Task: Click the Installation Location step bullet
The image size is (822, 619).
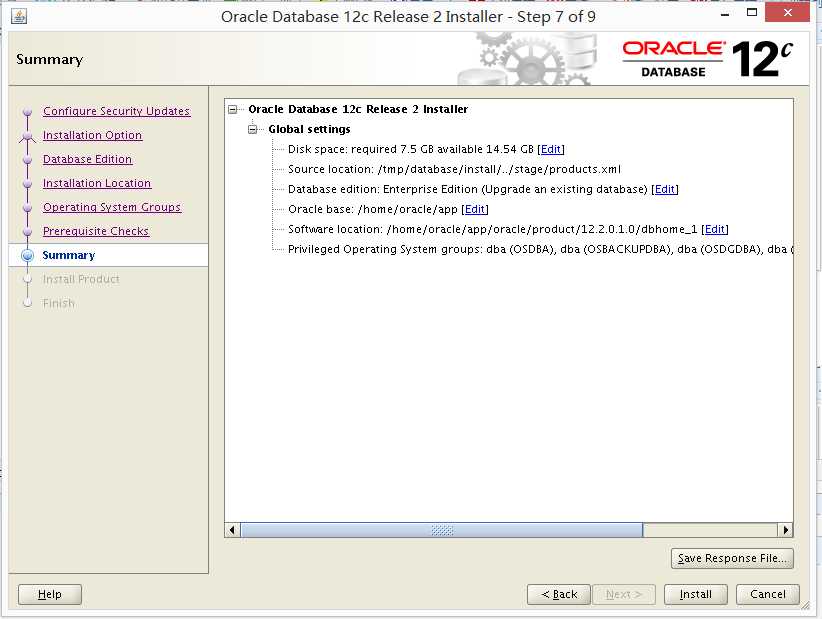Action: click(x=27, y=184)
